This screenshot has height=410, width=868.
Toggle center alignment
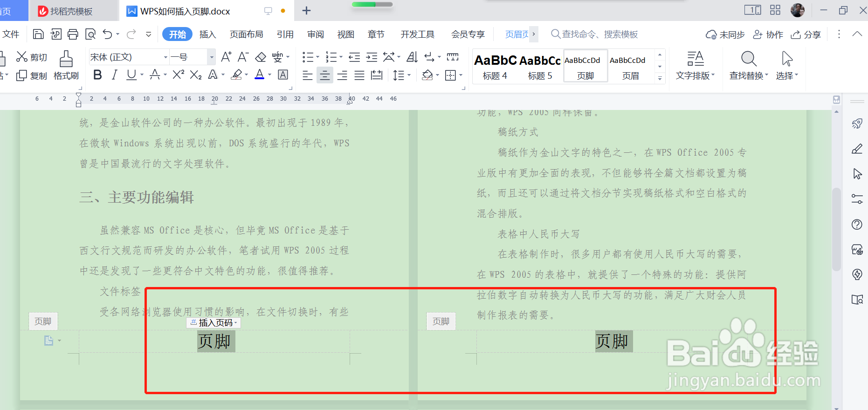(x=325, y=75)
